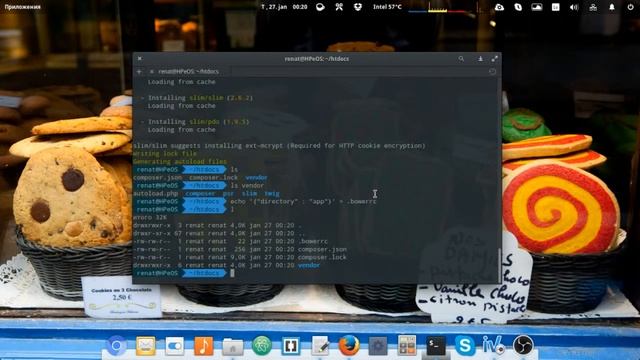The image size is (640, 360).
Task: Select the renat@HPeOS: ~/htdocs tab label
Action: (x=189, y=71)
